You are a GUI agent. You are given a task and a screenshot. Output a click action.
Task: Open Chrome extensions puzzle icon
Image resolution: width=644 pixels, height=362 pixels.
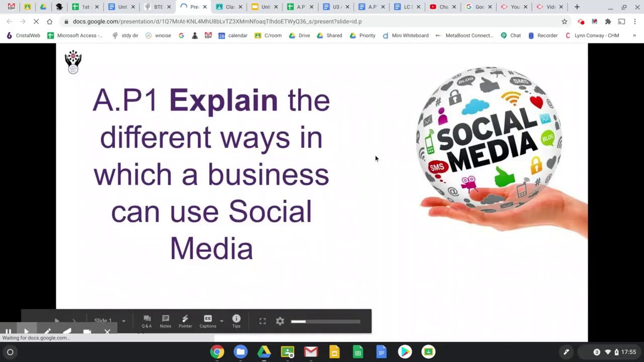coord(608,22)
